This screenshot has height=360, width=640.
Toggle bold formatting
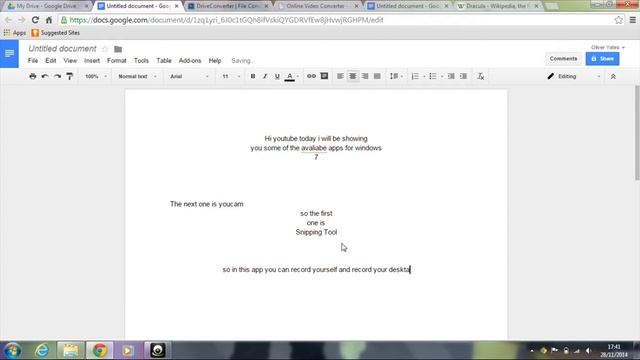point(253,76)
